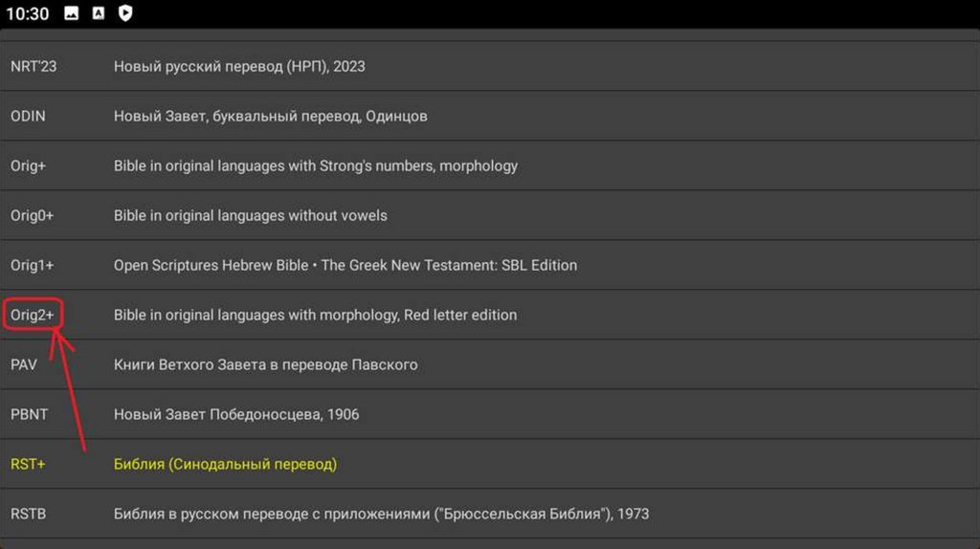Tap the yellow RST+ abbreviation
Image resolution: width=980 pixels, height=549 pixels.
coord(28,465)
